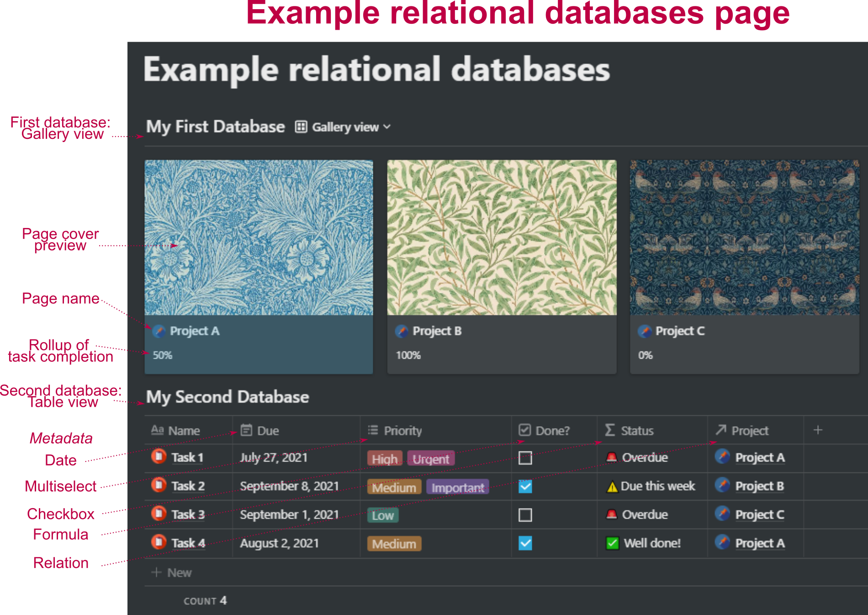Viewport: 868px width, 615px height.
Task: Open the Task 1 page
Action: (x=187, y=457)
